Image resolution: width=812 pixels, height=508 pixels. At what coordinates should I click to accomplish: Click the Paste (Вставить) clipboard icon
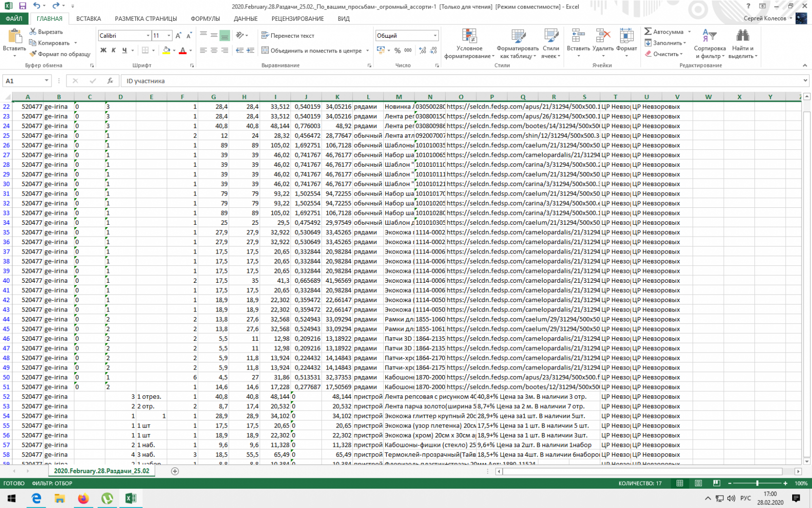pos(14,37)
